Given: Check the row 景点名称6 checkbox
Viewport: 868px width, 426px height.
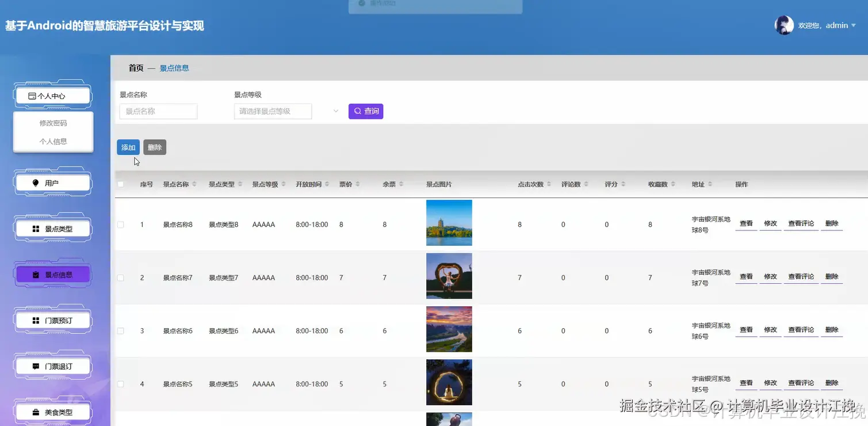Looking at the screenshot, I should coord(121,331).
